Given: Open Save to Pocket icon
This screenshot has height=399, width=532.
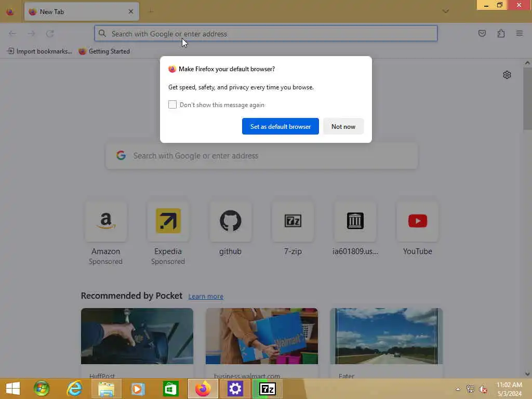Looking at the screenshot, I should coord(482,33).
